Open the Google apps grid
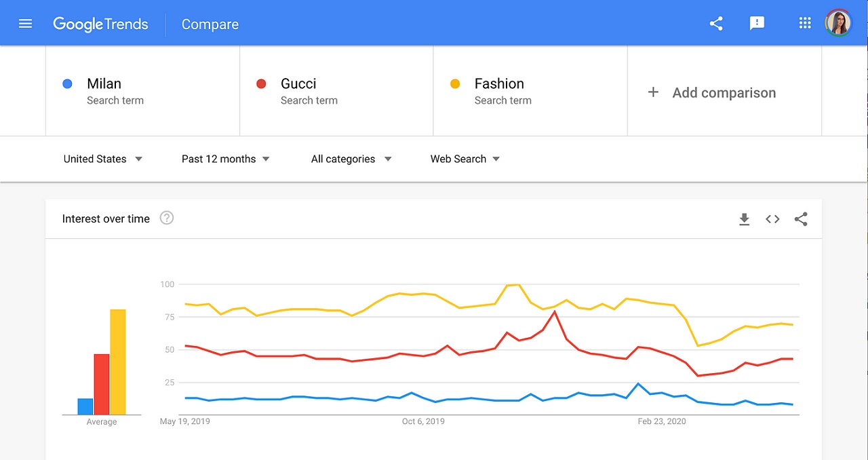The image size is (868, 460). click(x=805, y=24)
